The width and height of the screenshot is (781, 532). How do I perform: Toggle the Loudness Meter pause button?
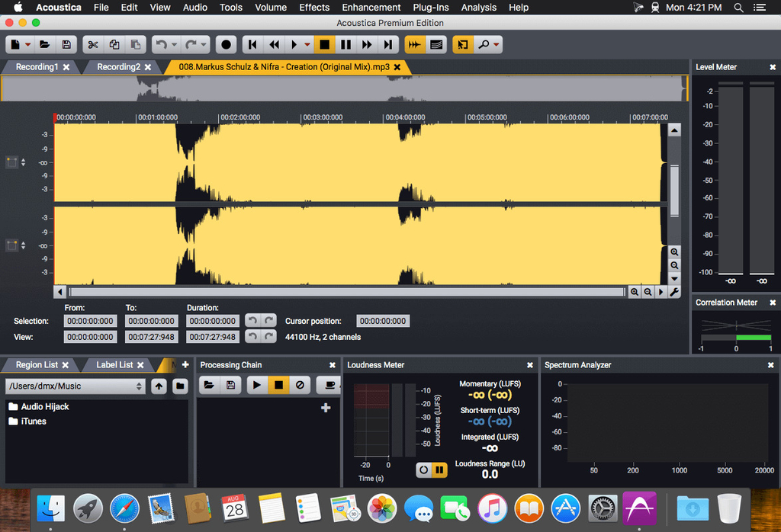point(439,470)
